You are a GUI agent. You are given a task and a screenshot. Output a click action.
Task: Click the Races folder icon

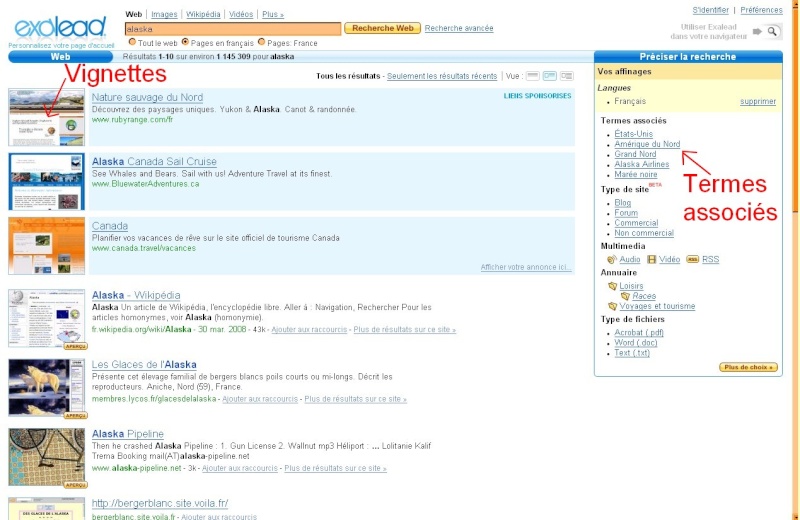click(626, 296)
